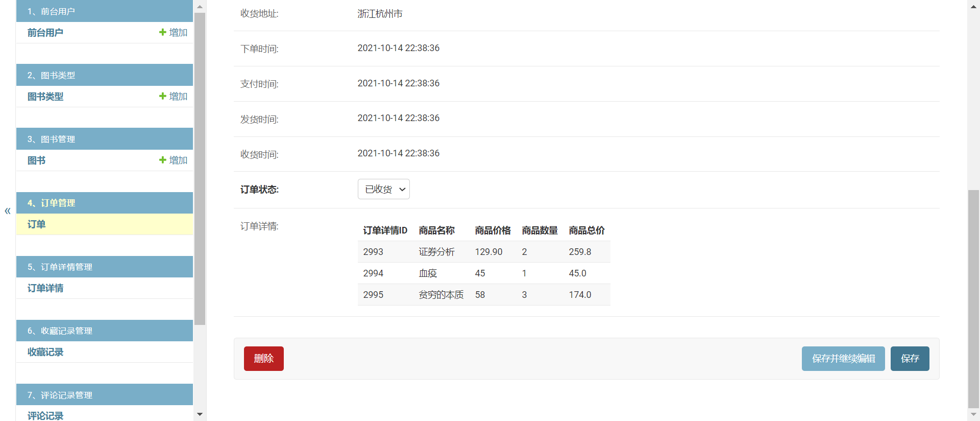
Task: Click the 订单详情ID column header
Action: [x=385, y=230]
